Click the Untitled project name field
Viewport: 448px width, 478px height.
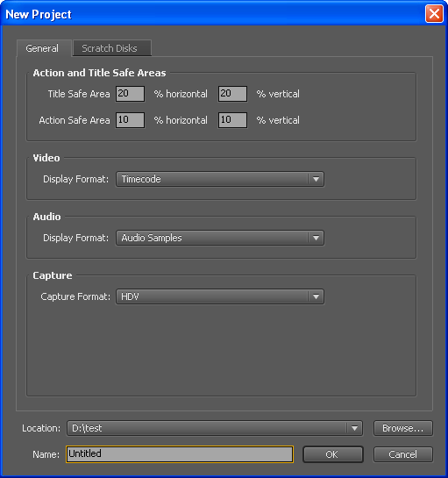pyautogui.click(x=180, y=454)
